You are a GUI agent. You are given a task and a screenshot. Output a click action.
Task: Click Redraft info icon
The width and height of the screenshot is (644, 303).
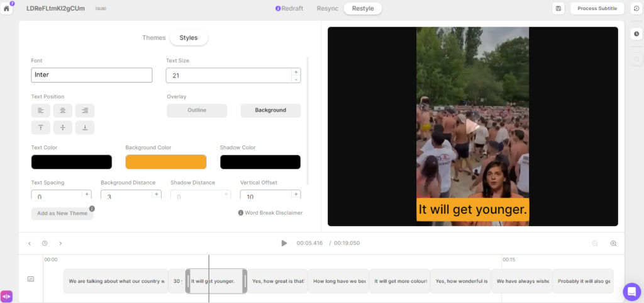click(278, 8)
